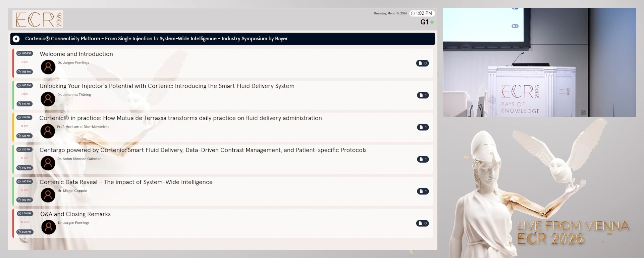Click the green G1 room status indicator
The image size is (644, 258).
click(432, 22)
